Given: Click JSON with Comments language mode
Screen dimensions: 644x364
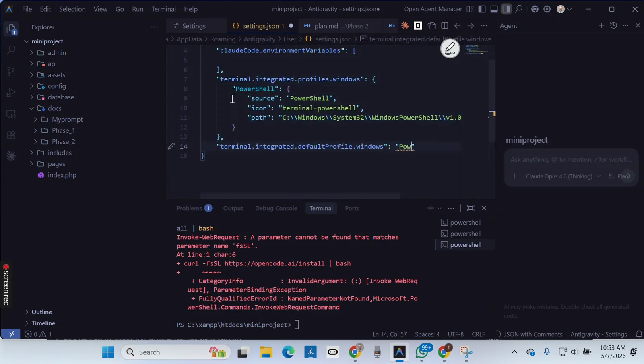Looking at the screenshot, I should tap(533, 334).
